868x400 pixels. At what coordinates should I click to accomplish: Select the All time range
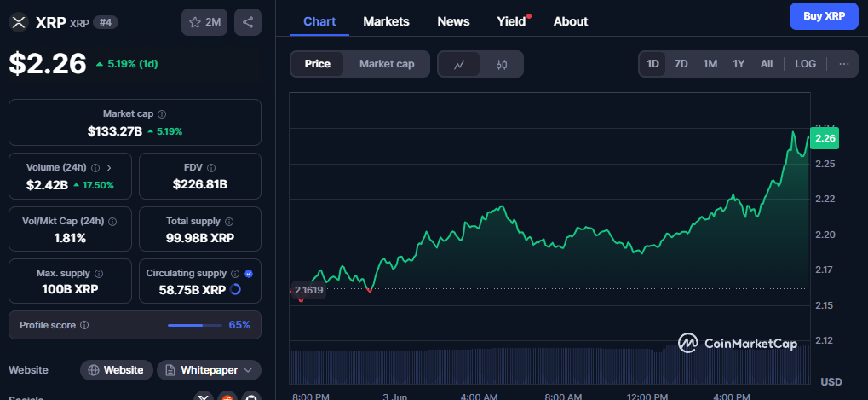766,64
